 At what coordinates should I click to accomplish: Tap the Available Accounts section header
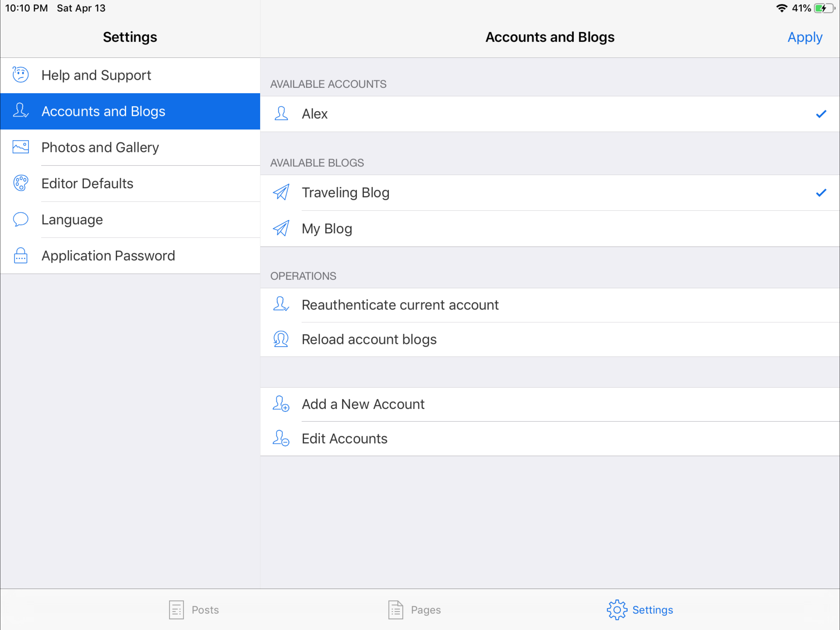coord(328,84)
